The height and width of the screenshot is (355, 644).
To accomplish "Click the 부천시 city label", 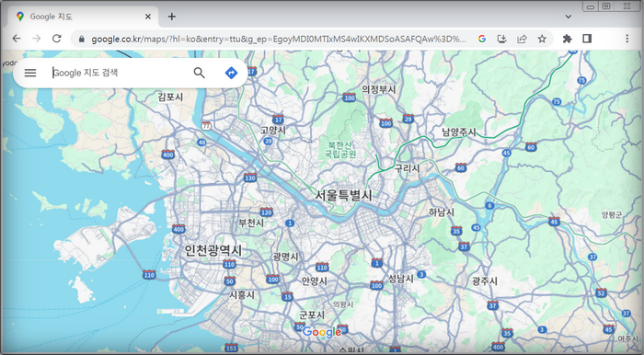I will pos(251,223).
